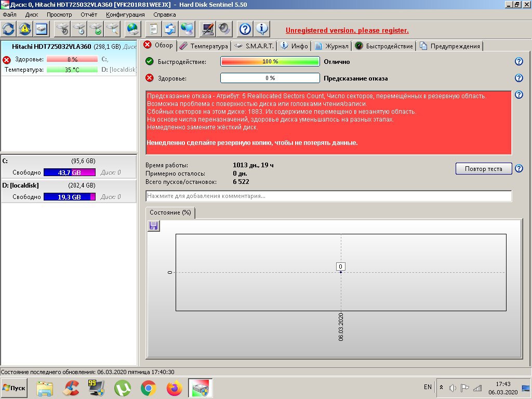532x399 pixels.
Task: Switch to the Температура tab
Action: 204,46
